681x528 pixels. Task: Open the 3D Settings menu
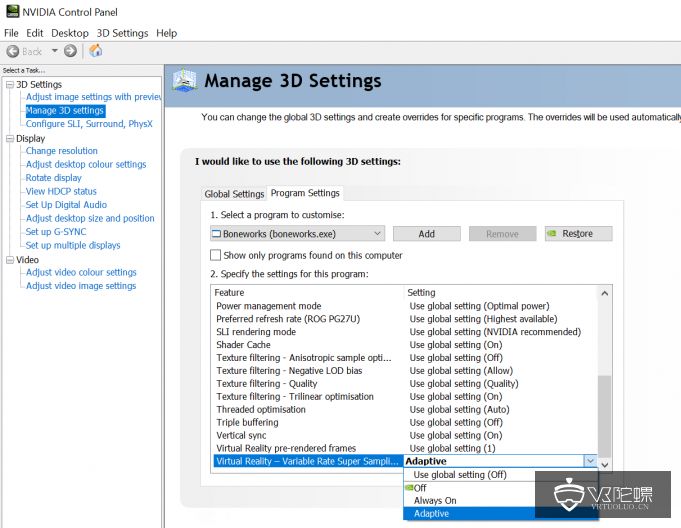coord(122,33)
